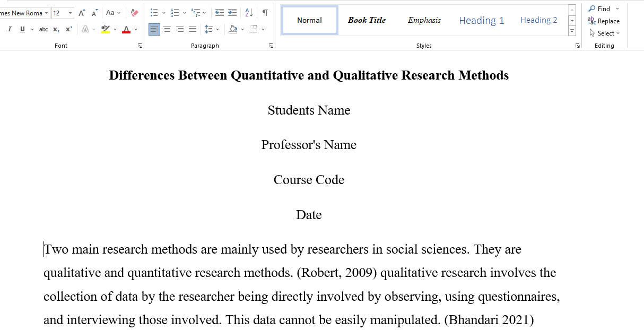Decrease paragraph indent
The width and height of the screenshot is (644, 330).
[x=219, y=13]
